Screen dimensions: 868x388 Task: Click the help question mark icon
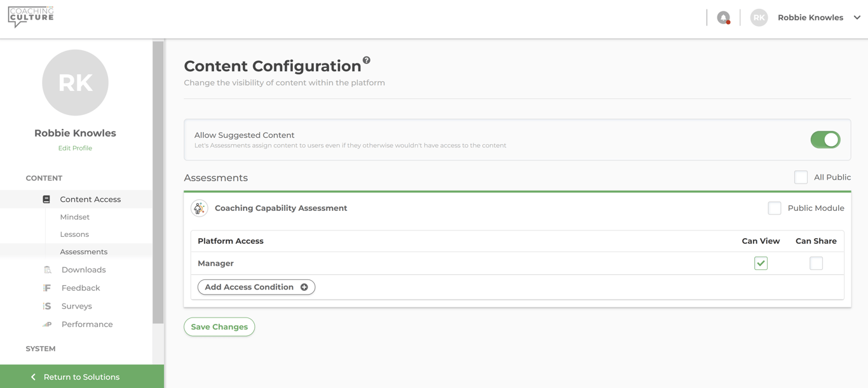(367, 60)
